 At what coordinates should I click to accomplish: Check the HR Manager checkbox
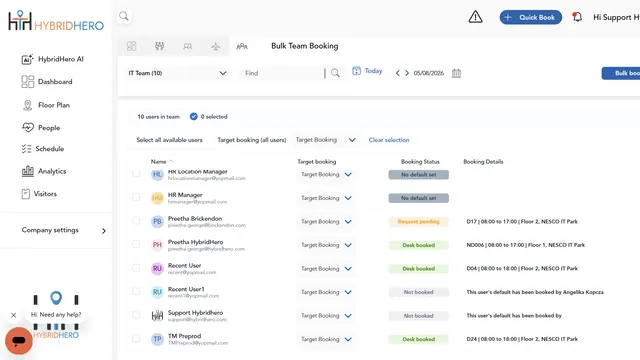[136, 197]
